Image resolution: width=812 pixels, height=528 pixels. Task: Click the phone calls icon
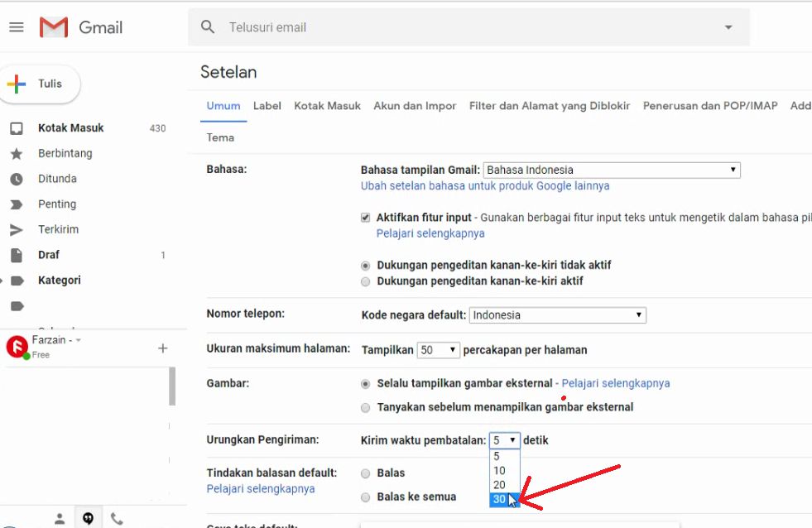[117, 518]
